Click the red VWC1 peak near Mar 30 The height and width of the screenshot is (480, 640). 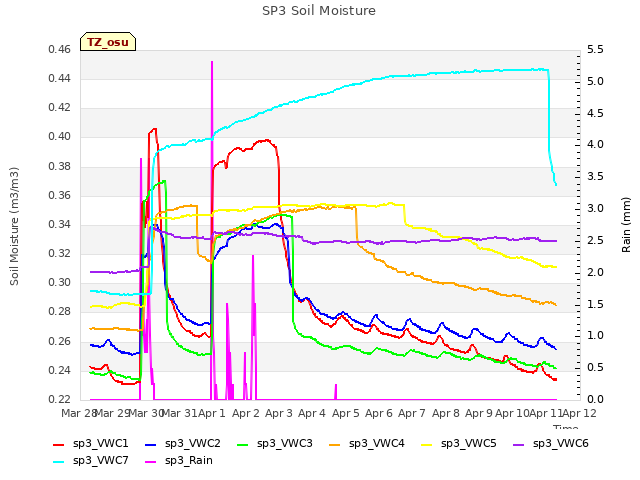[154, 130]
